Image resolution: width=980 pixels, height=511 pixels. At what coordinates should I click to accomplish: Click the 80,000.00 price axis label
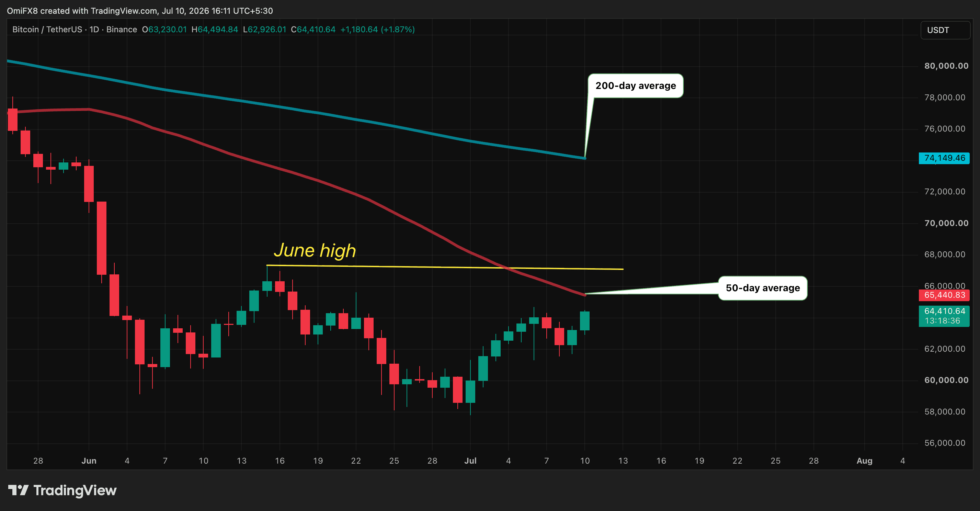[x=946, y=66]
